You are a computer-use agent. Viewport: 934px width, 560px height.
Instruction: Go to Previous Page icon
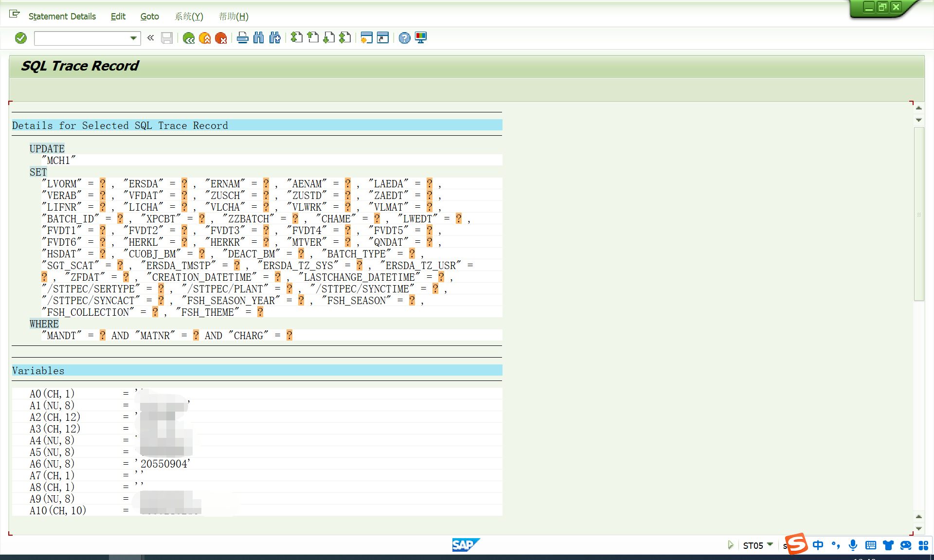(313, 37)
